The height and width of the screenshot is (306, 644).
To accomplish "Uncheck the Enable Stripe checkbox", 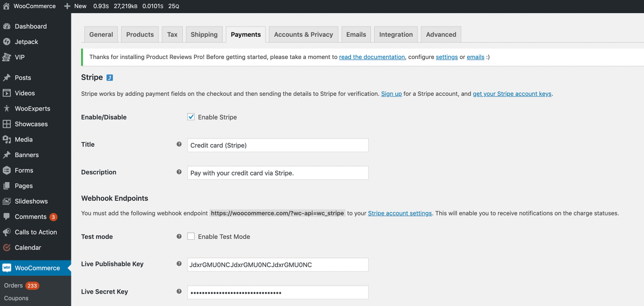I will (x=191, y=117).
